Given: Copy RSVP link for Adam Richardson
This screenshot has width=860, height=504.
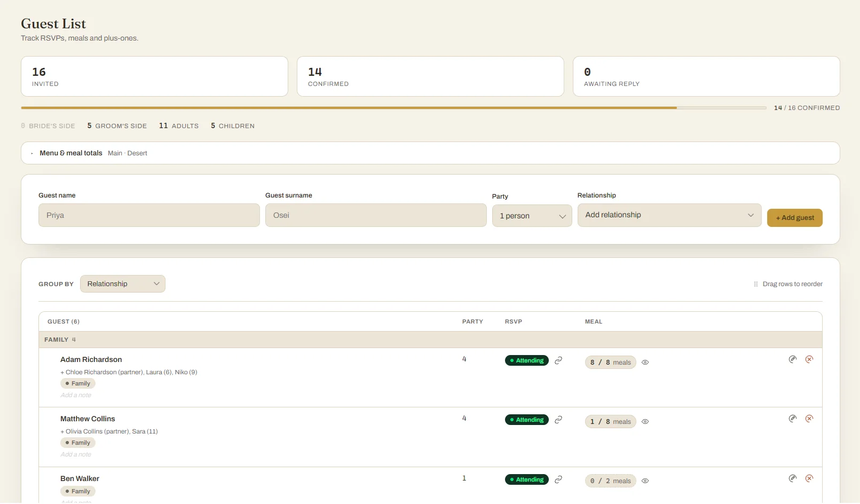Looking at the screenshot, I should [x=558, y=360].
